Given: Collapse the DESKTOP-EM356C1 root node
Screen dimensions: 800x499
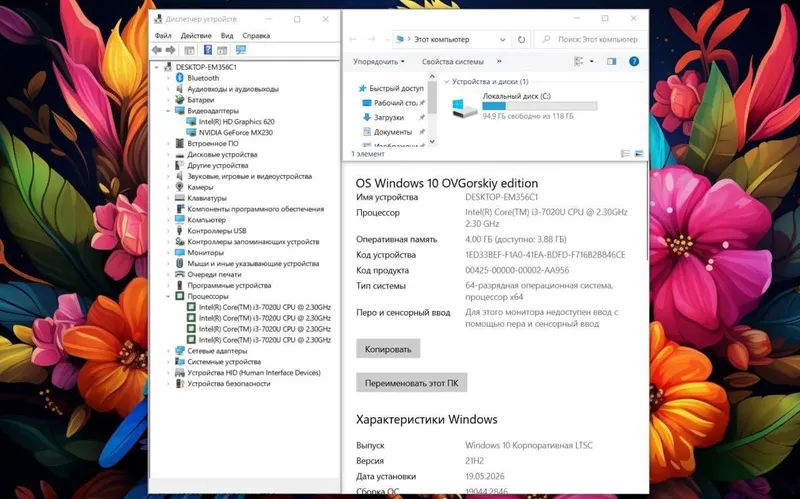Looking at the screenshot, I should 157,67.
